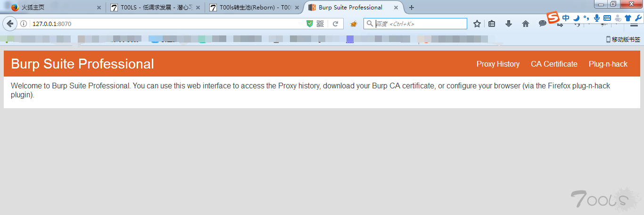
Task: Toggle Sogou punctuation mode icon
Action: (x=586, y=18)
